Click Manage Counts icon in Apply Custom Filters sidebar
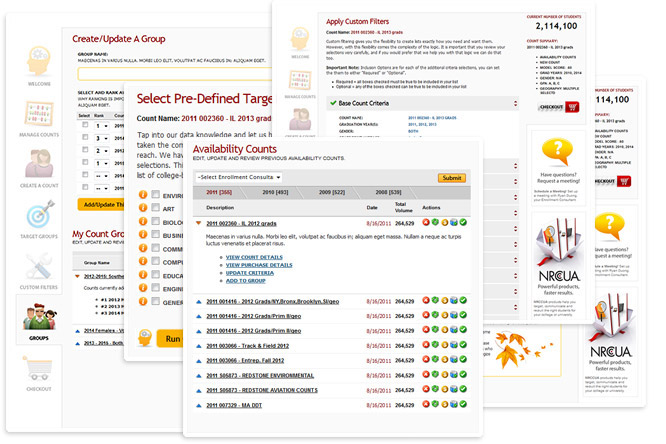The image size is (666, 444). (300, 81)
